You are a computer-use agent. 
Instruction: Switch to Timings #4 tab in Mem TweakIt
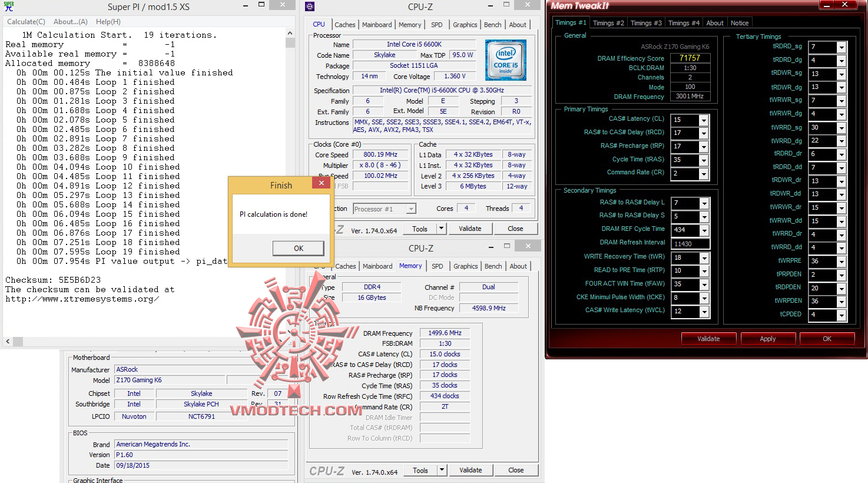(684, 23)
